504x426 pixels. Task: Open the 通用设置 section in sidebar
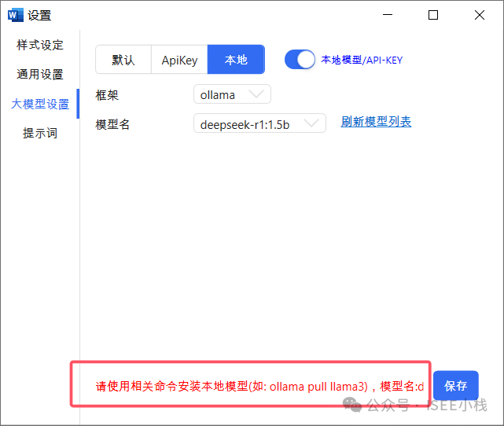click(x=40, y=74)
